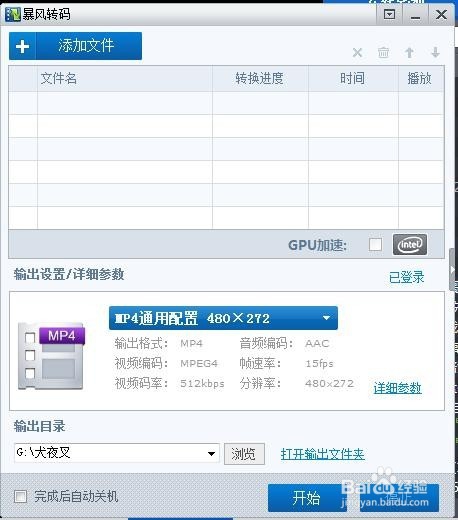
Task: Clear the list with the trash icon
Action: [x=383, y=52]
